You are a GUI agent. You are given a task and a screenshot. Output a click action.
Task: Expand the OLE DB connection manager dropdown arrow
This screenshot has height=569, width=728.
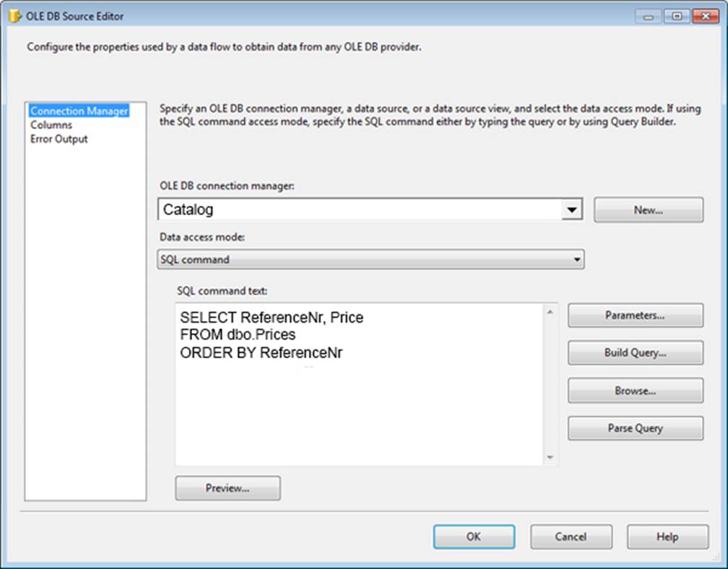(x=571, y=210)
